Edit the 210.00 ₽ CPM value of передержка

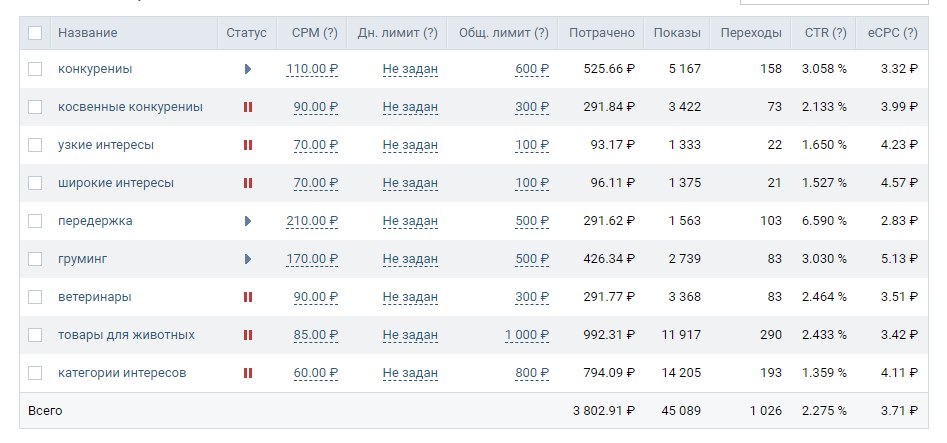click(x=312, y=221)
